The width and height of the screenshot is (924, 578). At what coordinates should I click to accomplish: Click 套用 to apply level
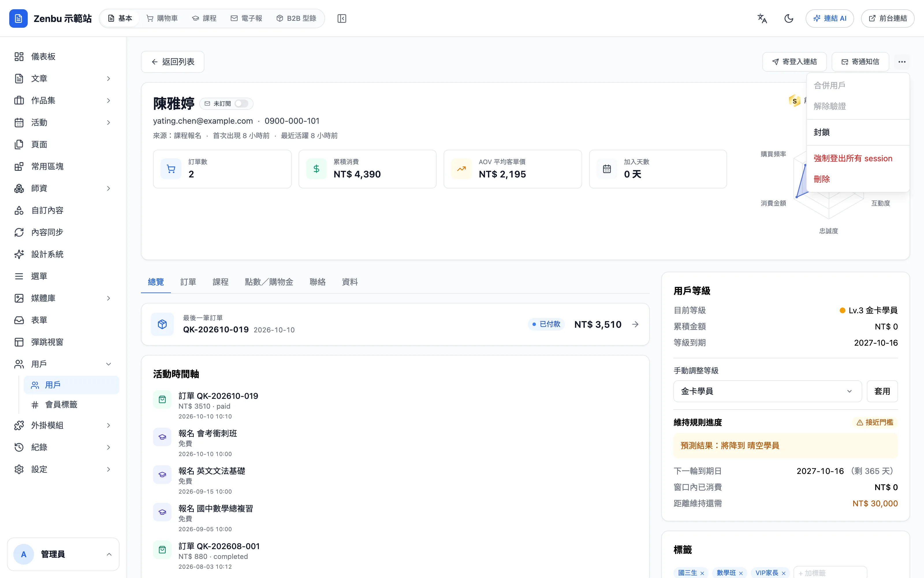coord(882,391)
